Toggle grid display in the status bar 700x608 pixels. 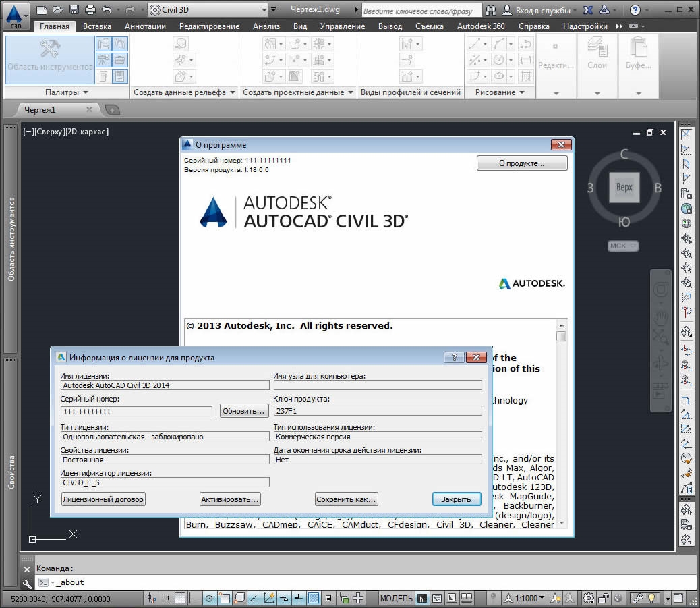coord(180,598)
